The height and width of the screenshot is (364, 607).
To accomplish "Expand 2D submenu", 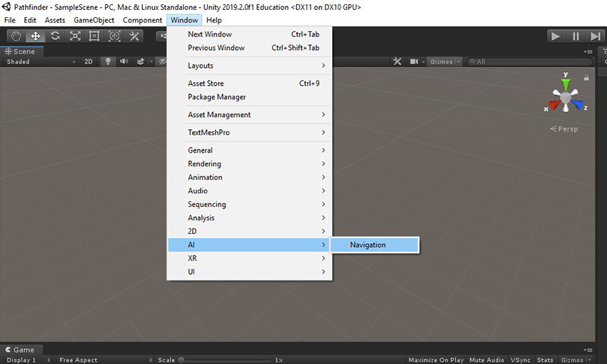I will (x=249, y=231).
